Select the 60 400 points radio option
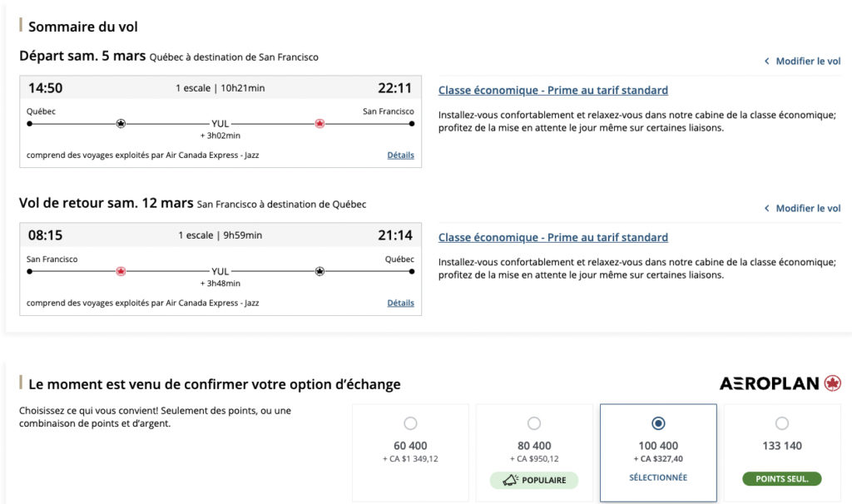The image size is (852, 504). (x=410, y=423)
